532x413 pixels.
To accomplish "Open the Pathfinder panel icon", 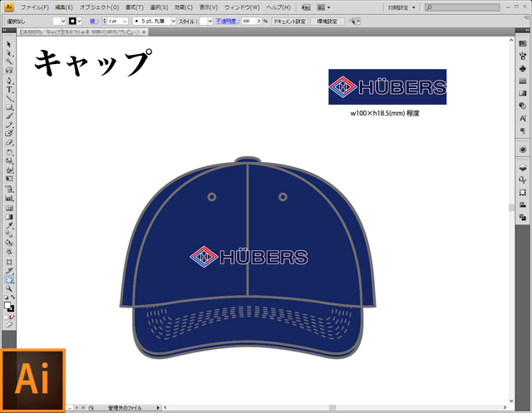I will point(523,218).
